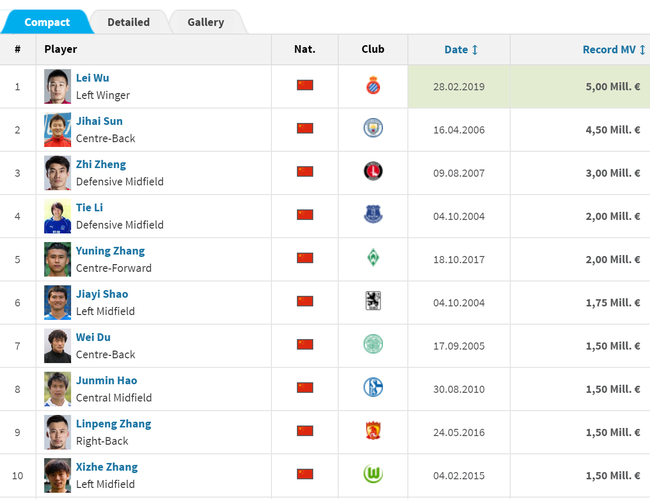Click the China flag in Wei Du's row
Screen dimensions: 650x499
[x=305, y=344]
